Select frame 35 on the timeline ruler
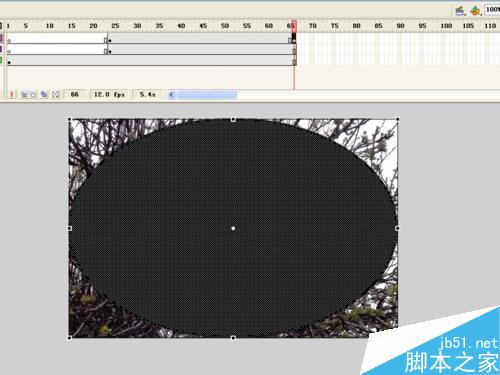Viewport: 500px width, 375px height. coord(159,26)
